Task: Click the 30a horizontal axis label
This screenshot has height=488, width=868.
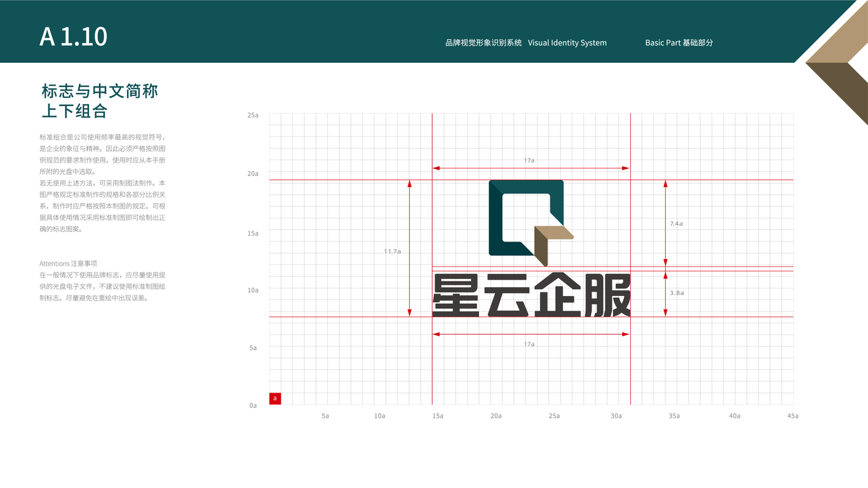Action: click(616, 416)
